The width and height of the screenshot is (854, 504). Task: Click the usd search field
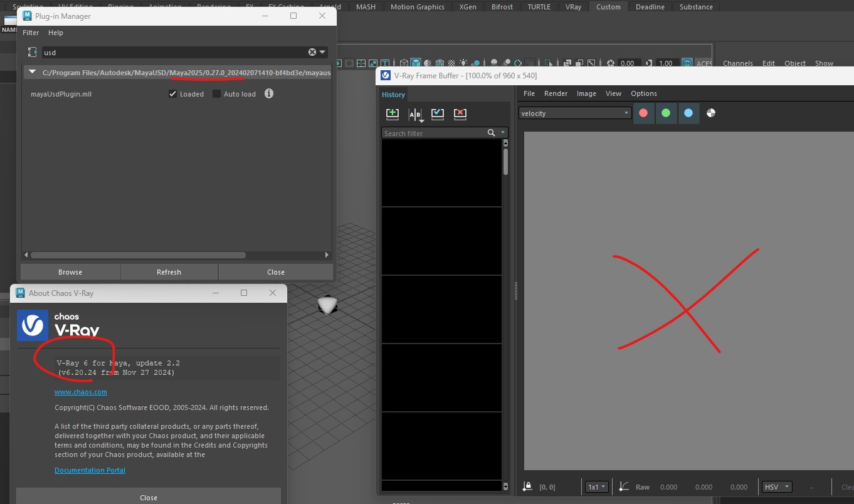[x=174, y=52]
